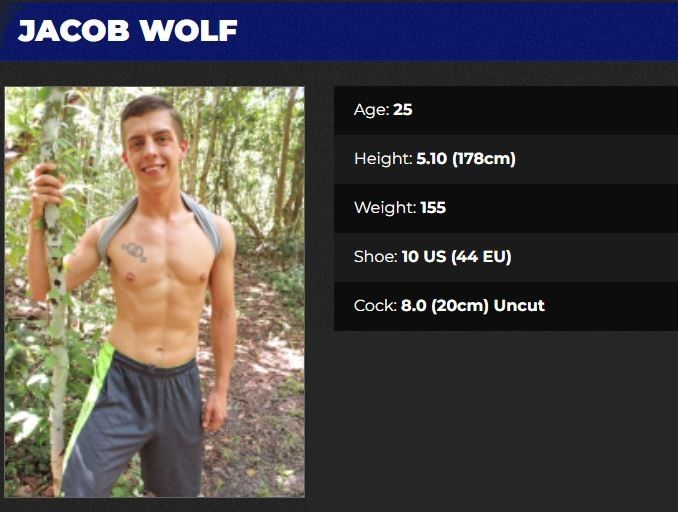Click the "(178cm)" height conversion text
Image resolution: width=678 pixels, height=512 pixels.
[484, 159]
